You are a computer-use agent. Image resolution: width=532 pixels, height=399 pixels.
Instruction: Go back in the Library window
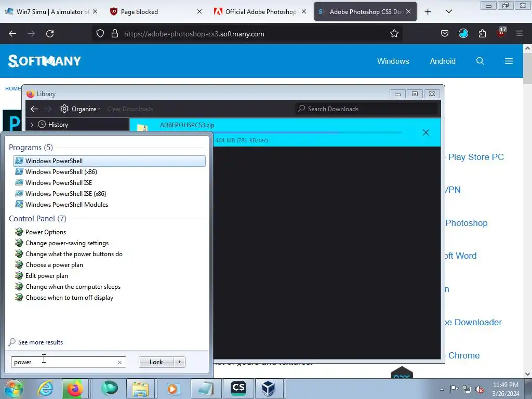point(34,109)
